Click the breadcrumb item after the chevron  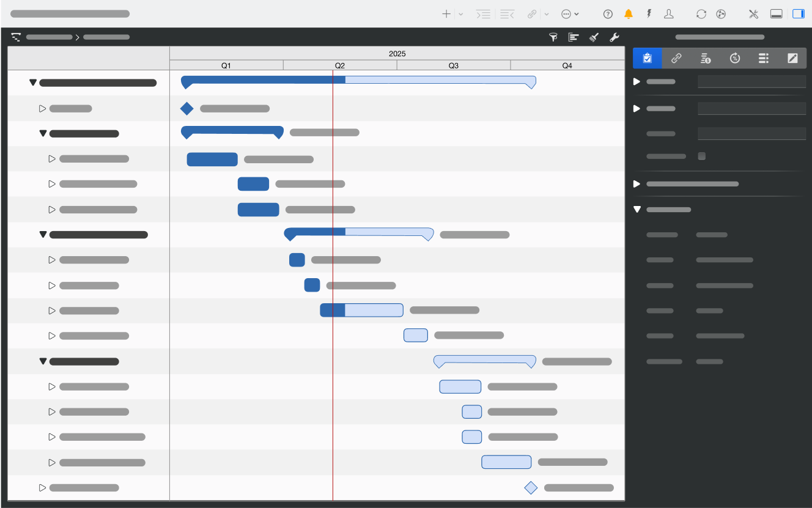pos(106,37)
